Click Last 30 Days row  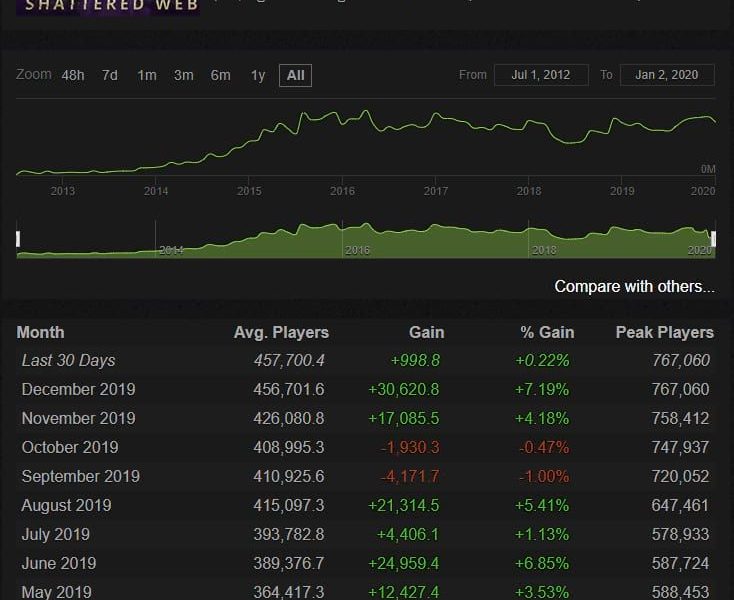[x=68, y=360]
